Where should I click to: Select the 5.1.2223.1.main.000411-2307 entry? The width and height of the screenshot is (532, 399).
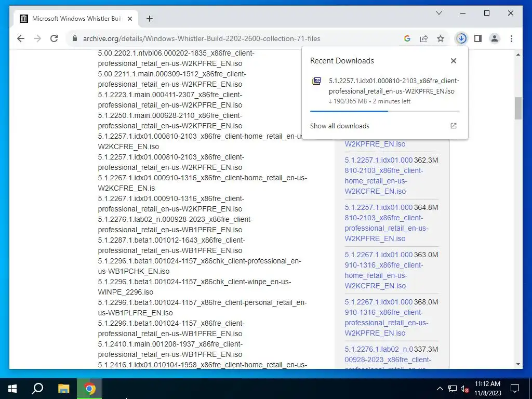[170, 100]
